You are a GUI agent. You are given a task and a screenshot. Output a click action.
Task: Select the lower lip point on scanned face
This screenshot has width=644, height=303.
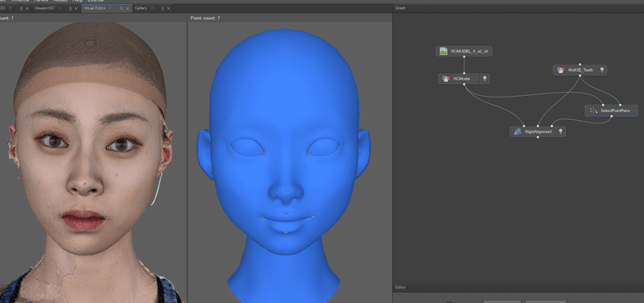pos(82,230)
